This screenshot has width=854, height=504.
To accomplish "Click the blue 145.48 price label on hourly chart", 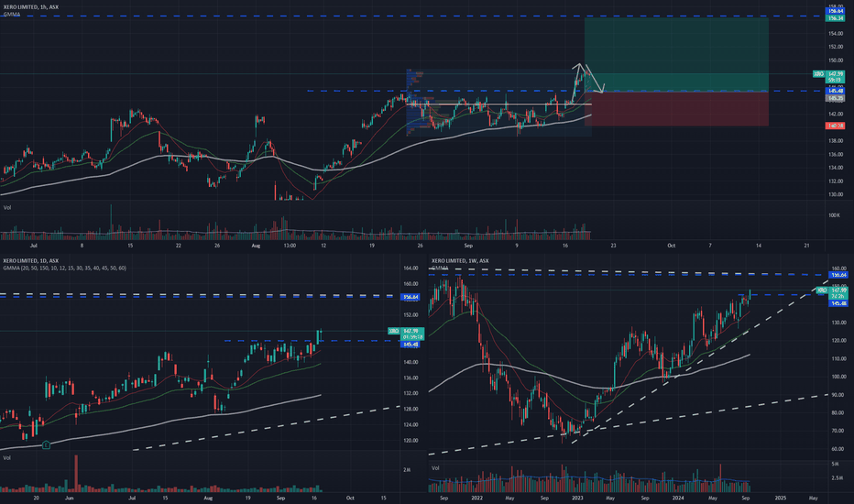I will click(836, 92).
